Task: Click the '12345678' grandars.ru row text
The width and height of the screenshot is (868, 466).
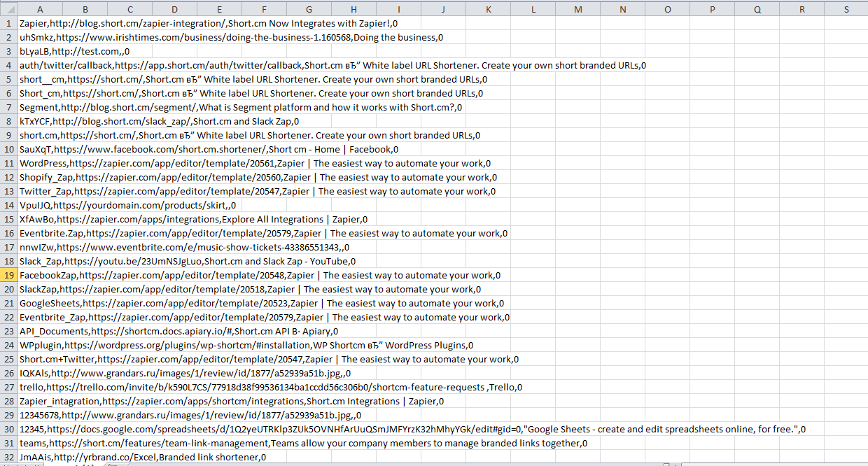Action: (190, 415)
